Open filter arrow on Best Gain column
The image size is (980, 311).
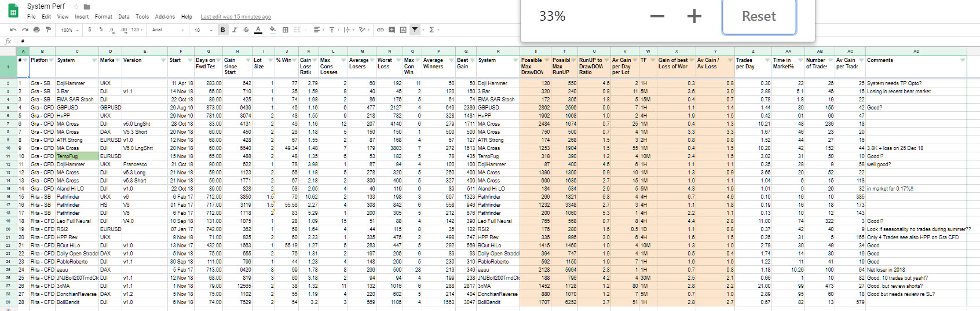[x=473, y=60]
